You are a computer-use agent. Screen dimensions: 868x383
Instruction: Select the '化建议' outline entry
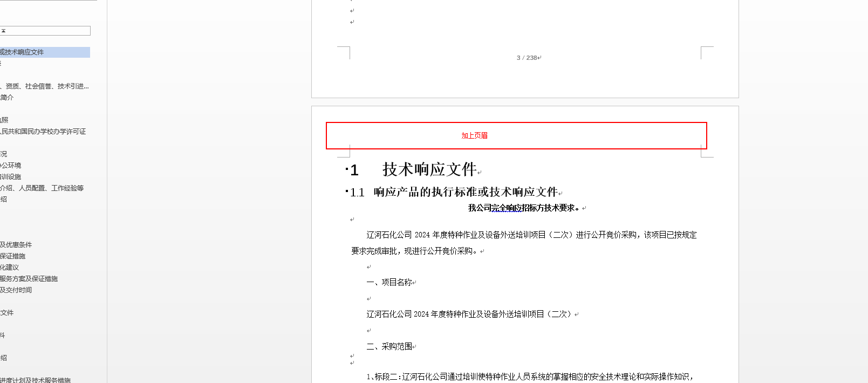coord(10,268)
